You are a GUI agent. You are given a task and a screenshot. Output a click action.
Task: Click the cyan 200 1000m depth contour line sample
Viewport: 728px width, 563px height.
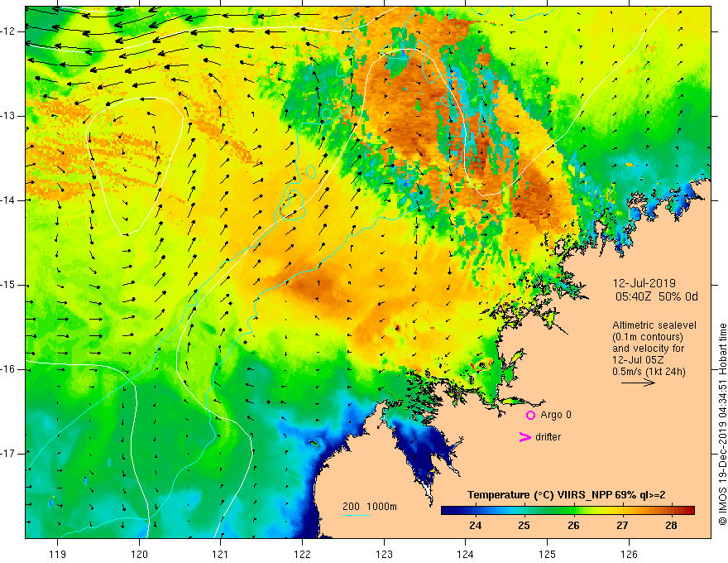pos(356,515)
